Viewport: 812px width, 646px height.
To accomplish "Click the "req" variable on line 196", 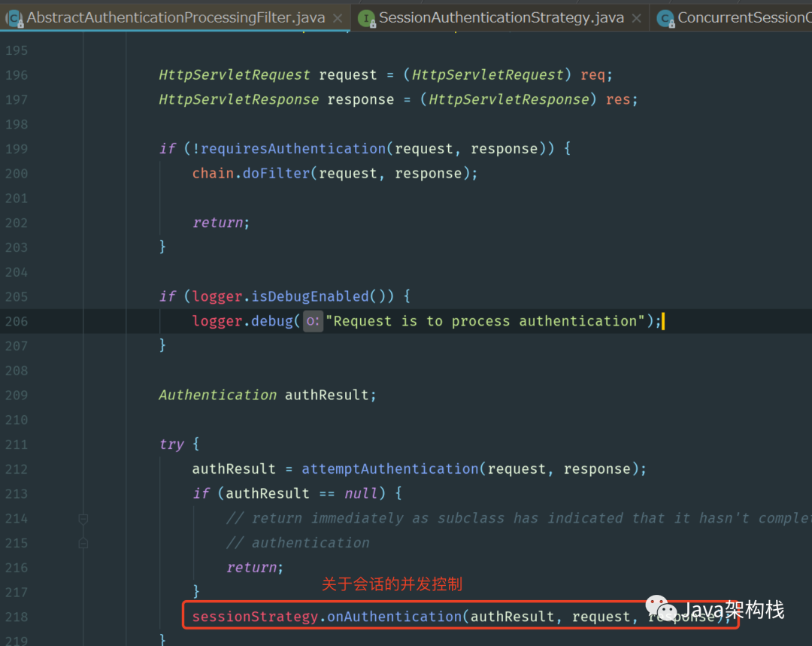I will pyautogui.click(x=592, y=74).
